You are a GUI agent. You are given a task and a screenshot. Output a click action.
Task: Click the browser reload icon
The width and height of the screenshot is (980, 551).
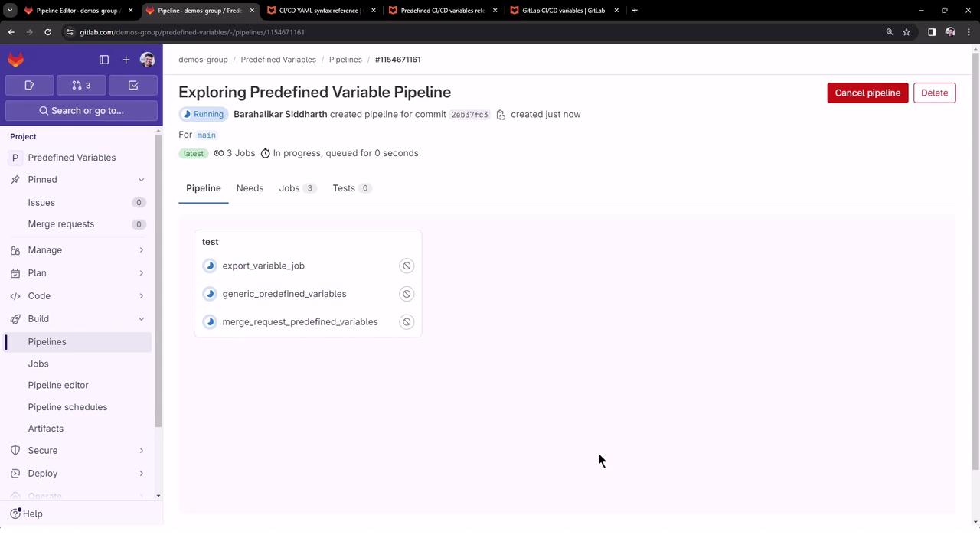47,32
